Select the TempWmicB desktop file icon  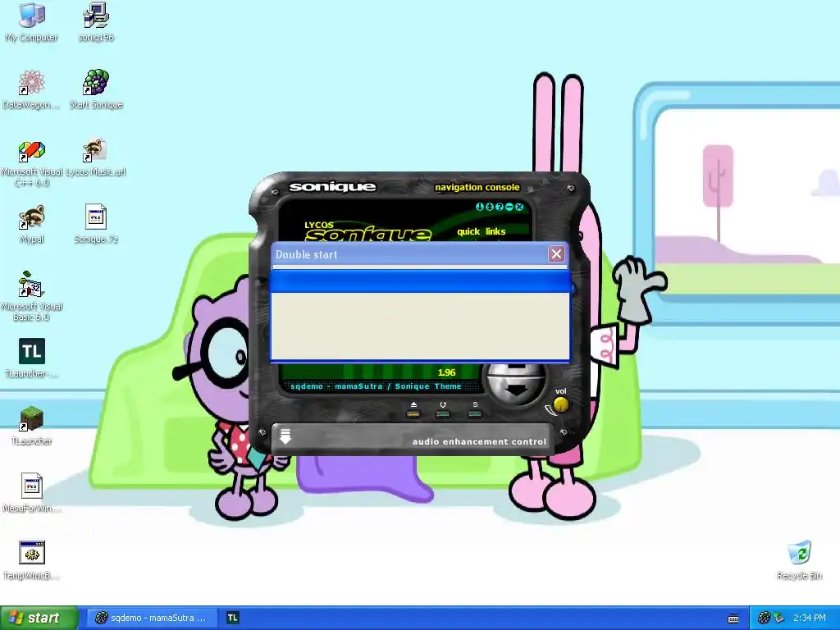point(32,560)
